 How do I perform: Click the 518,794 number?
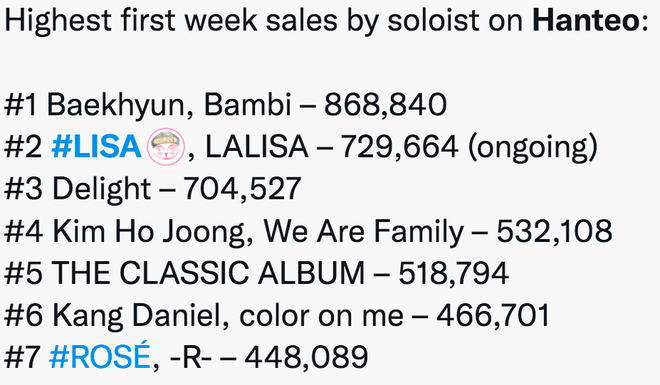[454, 273]
